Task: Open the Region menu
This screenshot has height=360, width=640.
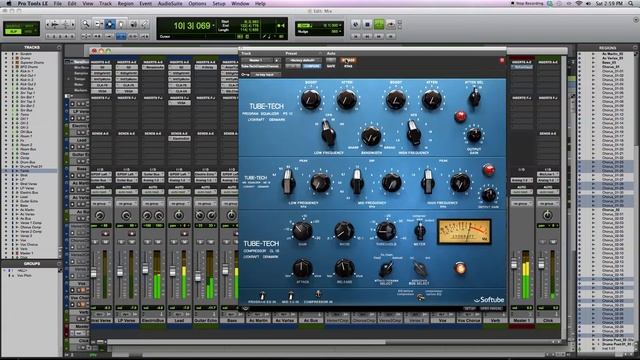Action: (x=125, y=3)
